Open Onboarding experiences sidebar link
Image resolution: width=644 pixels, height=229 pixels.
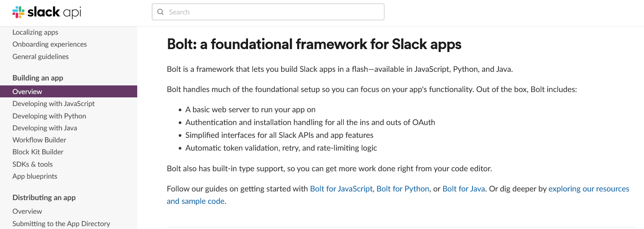tap(50, 44)
